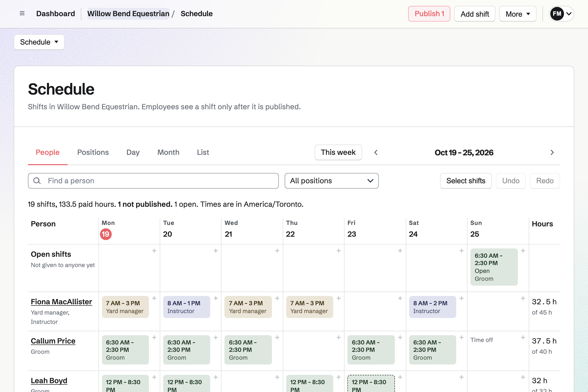
Task: Add another open shift on Sunday 25
Action: click(523, 251)
